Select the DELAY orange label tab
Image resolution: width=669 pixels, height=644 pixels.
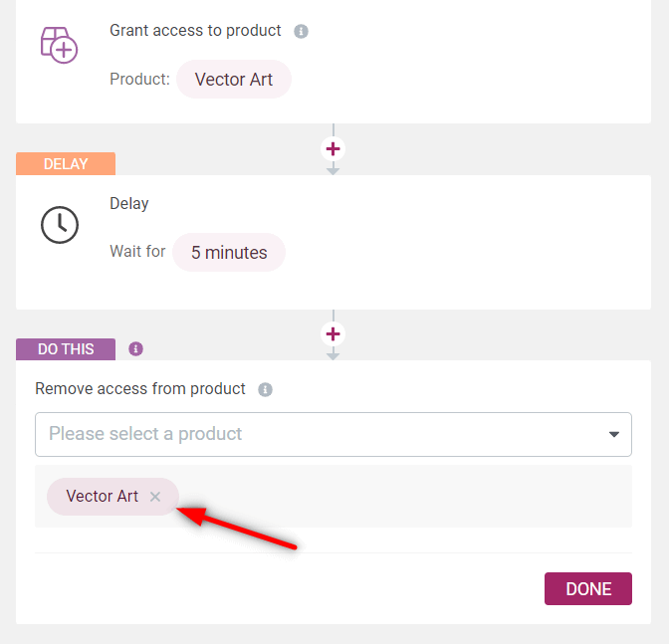[x=66, y=164]
